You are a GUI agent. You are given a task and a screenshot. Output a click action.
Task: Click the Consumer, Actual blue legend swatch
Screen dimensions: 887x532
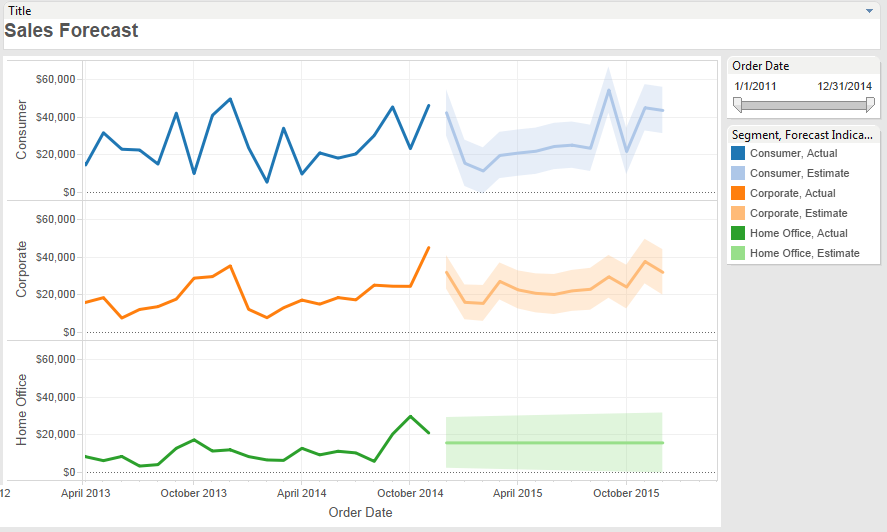(x=738, y=153)
